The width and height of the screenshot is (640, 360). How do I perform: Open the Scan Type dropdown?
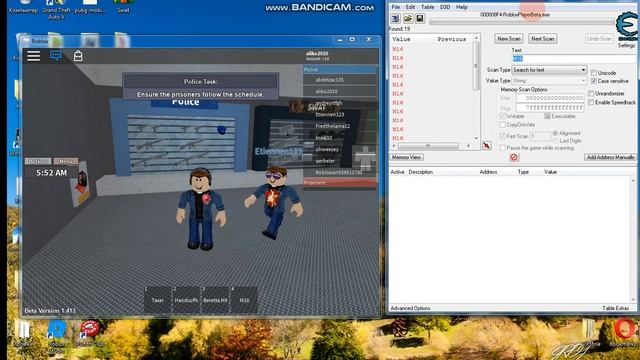coord(549,70)
